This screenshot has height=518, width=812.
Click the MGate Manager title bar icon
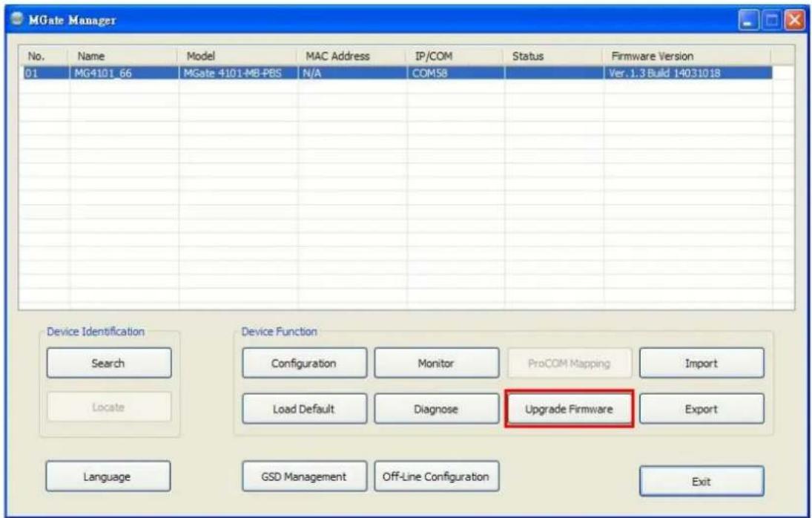[x=17, y=19]
